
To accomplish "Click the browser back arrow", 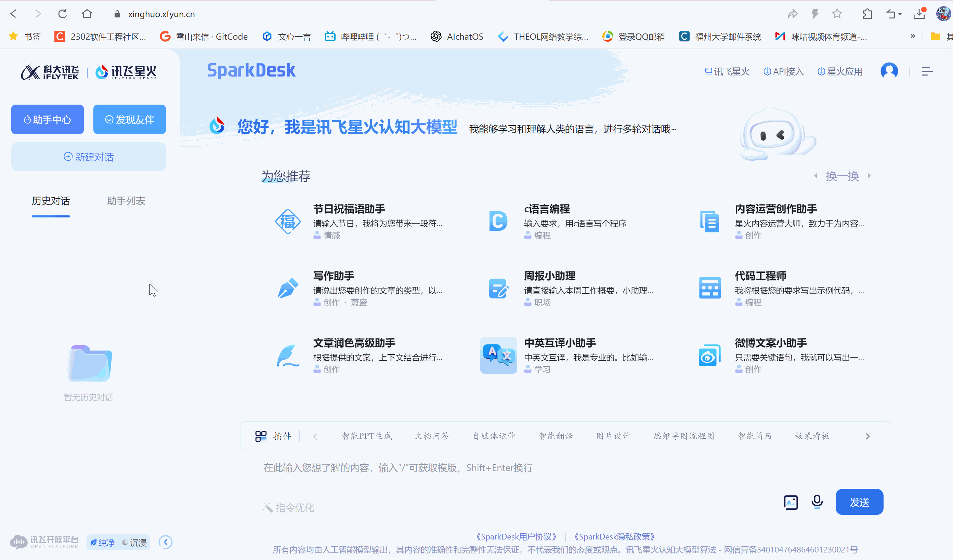I will (14, 14).
